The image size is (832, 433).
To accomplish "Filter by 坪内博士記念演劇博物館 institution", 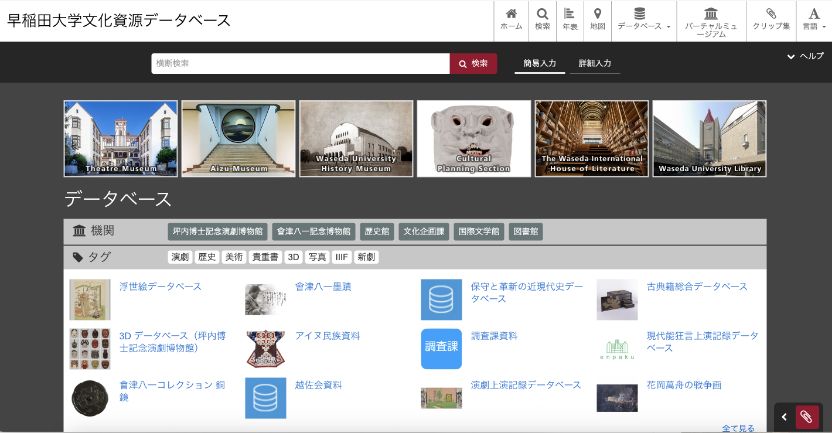I will [218, 231].
